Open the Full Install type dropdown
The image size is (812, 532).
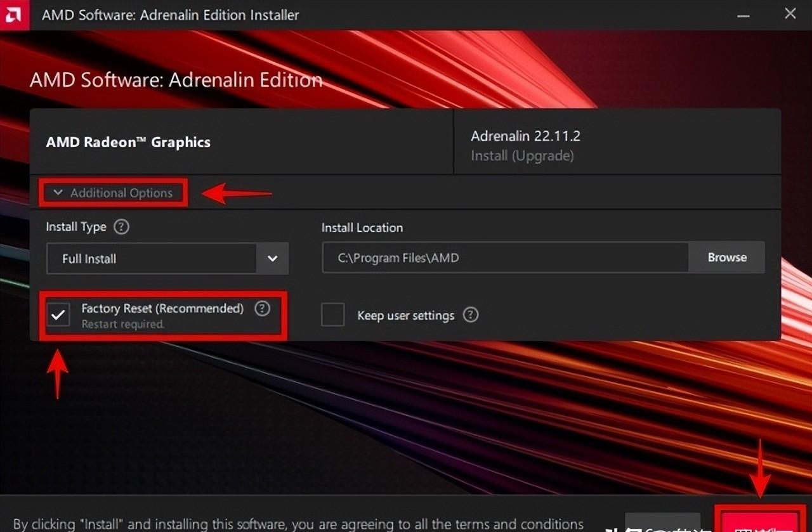point(167,259)
